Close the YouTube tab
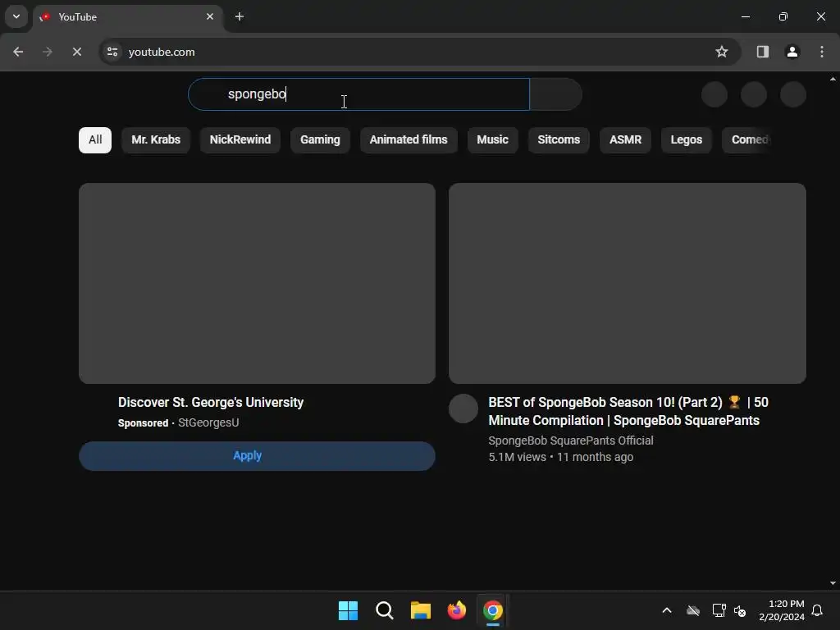 [210, 16]
